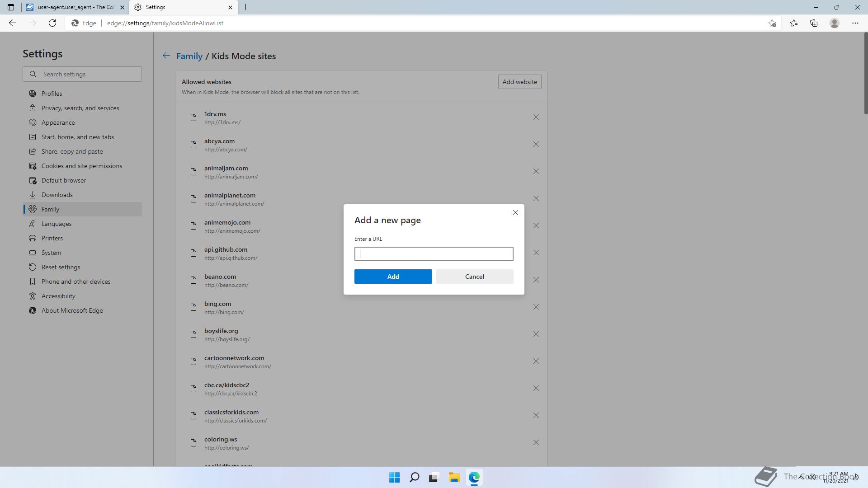This screenshot has width=868, height=488.
Task: Open the profile avatar menu
Action: (835, 23)
